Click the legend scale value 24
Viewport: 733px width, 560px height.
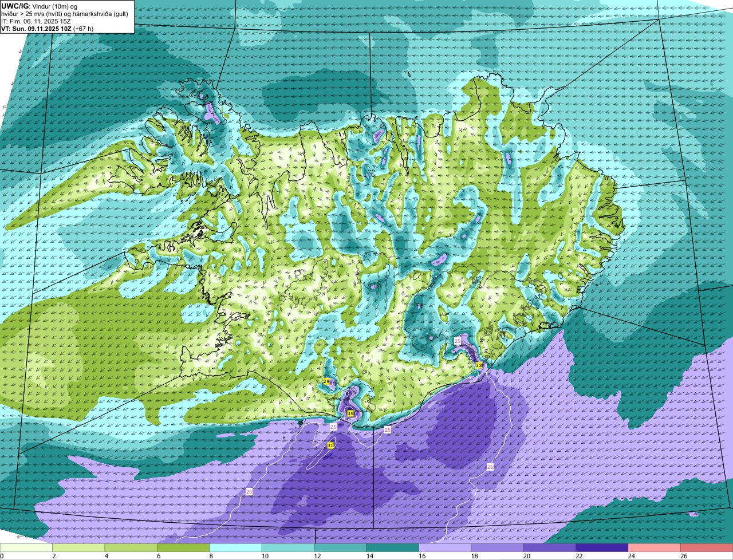(631, 556)
